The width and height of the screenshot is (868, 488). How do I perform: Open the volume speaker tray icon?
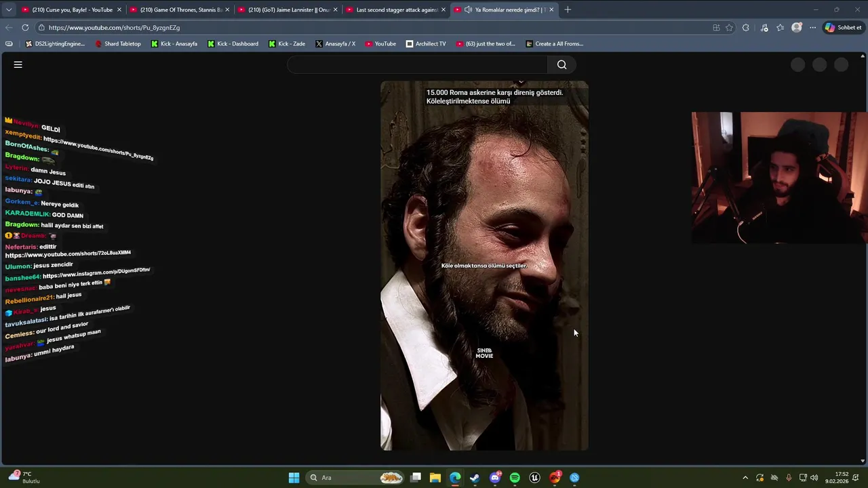tap(814, 478)
